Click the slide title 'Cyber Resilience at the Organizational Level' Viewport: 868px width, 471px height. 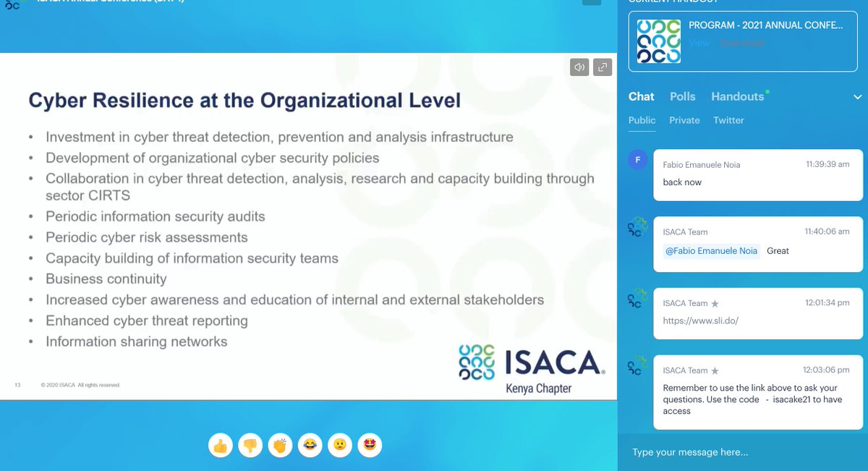pyautogui.click(x=244, y=100)
